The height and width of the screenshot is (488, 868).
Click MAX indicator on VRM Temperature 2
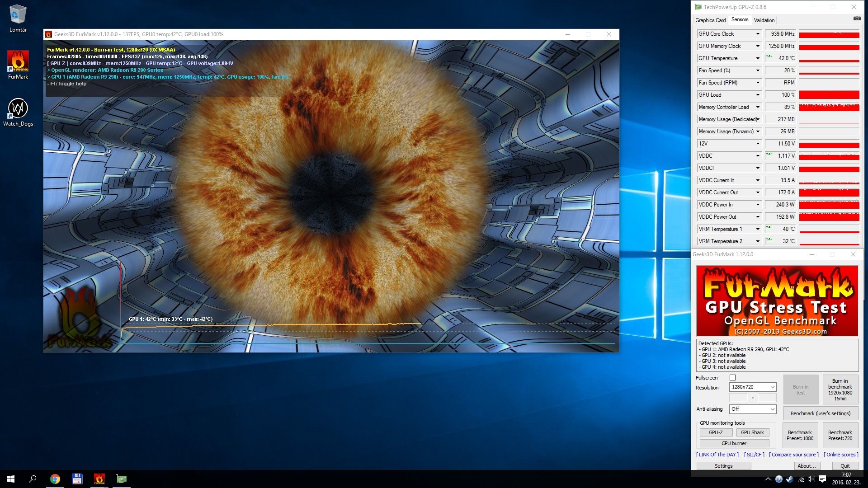point(769,239)
